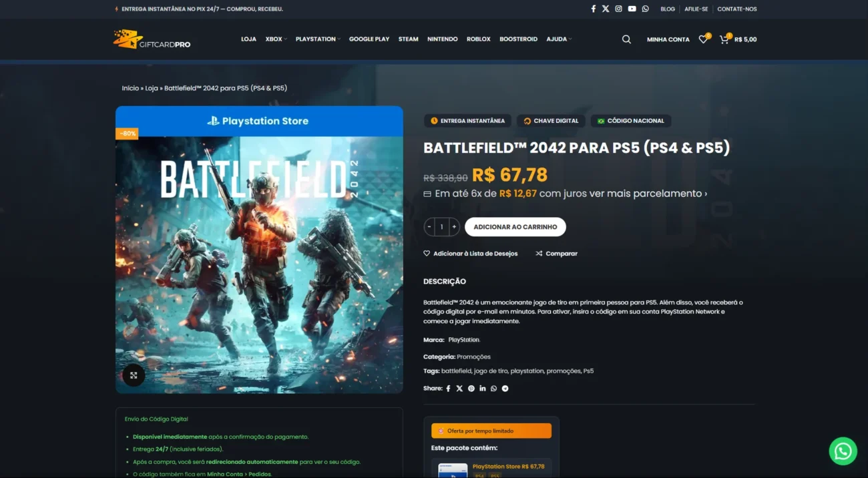The height and width of the screenshot is (478, 868).
Task: Click price R$ 67,78 text
Action: click(x=509, y=176)
